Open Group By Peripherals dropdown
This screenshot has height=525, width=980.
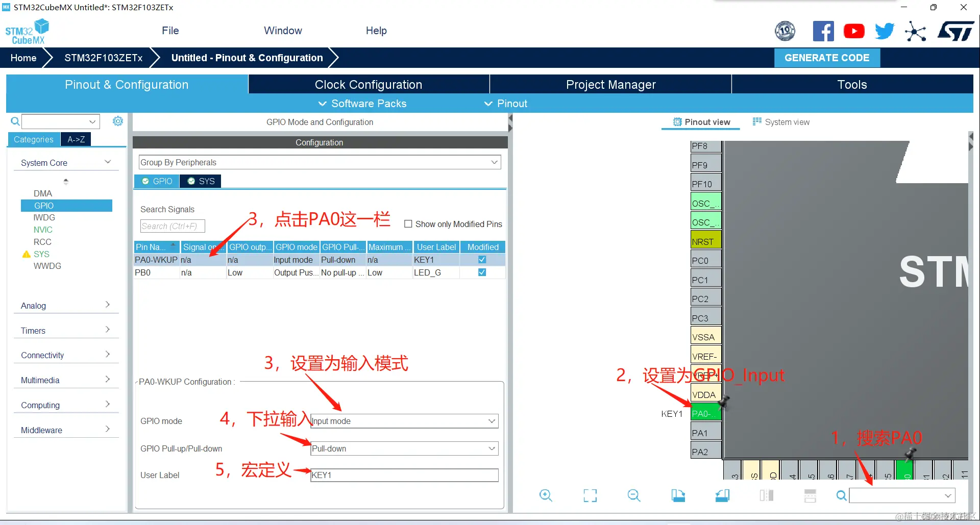[320, 162]
